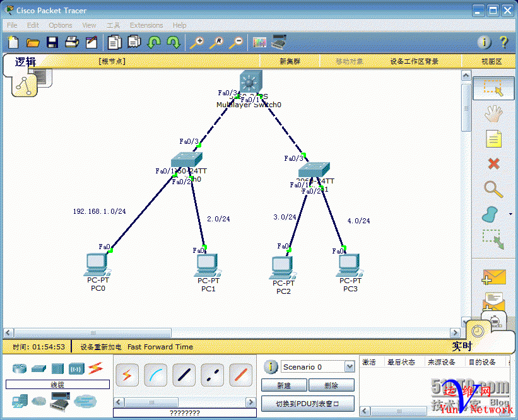Click the Print icon
Screen dimensions: 518x420
[x=72, y=42]
